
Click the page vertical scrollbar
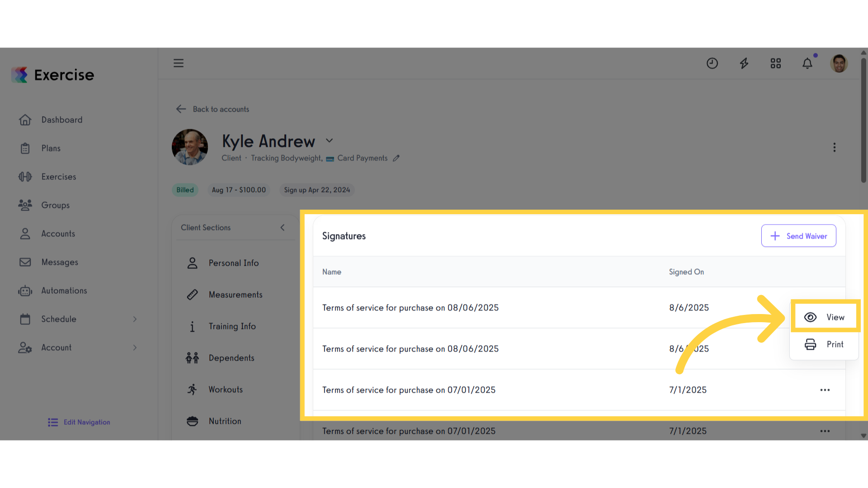click(x=863, y=120)
